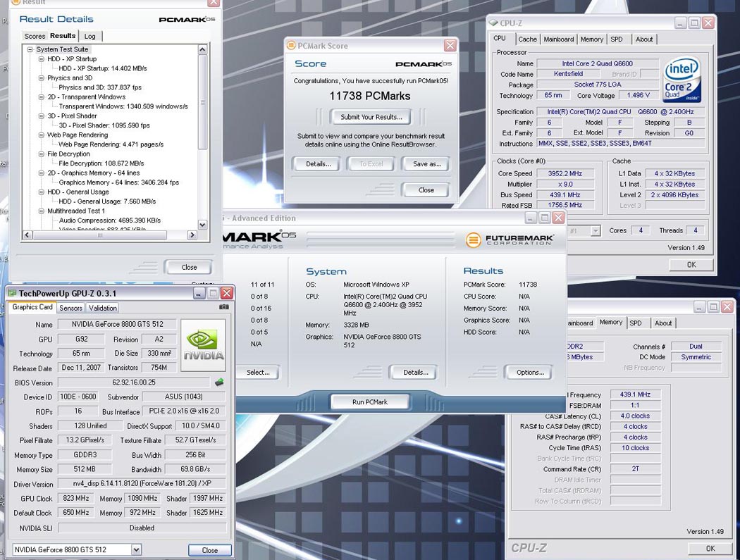The width and height of the screenshot is (740, 560).
Task: Open the Log tab in Result Details
Action: click(90, 37)
